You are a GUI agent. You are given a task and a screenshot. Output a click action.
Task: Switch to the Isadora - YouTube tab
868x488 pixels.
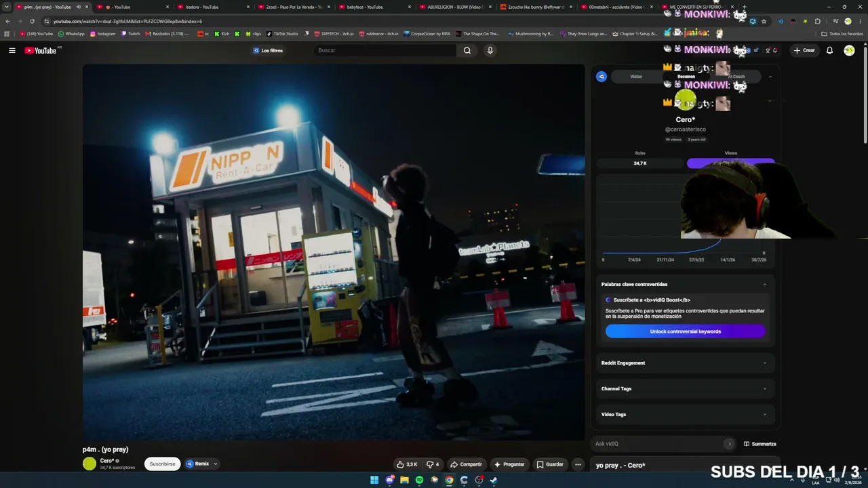click(x=213, y=7)
